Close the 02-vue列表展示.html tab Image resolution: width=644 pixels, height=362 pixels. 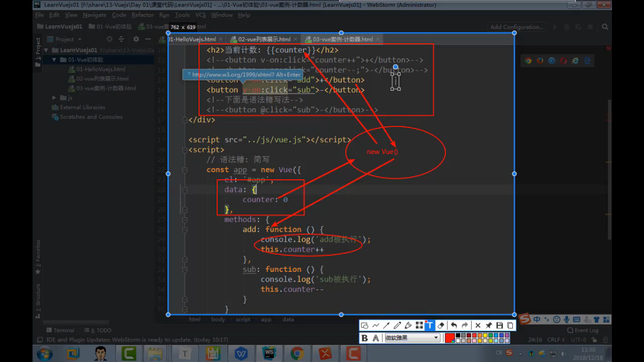(x=296, y=39)
